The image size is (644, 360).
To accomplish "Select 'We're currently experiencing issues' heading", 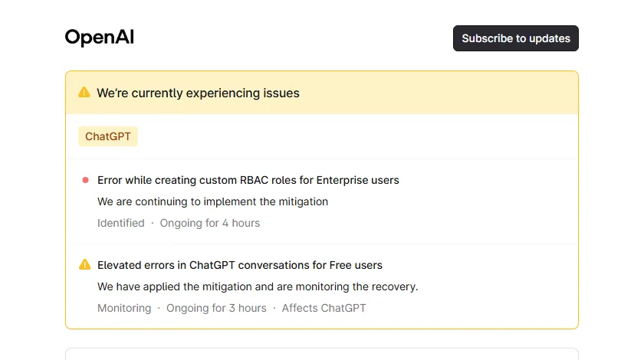I will 198,93.
